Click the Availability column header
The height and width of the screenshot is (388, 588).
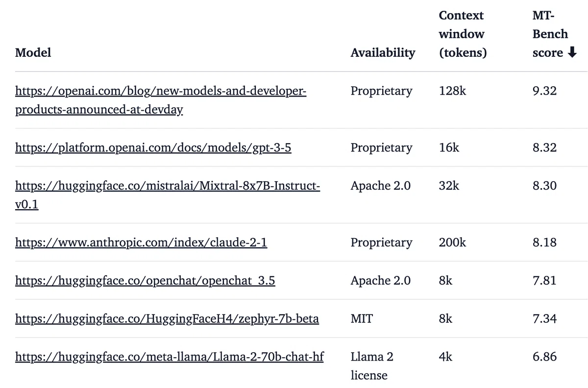pyautogui.click(x=383, y=52)
